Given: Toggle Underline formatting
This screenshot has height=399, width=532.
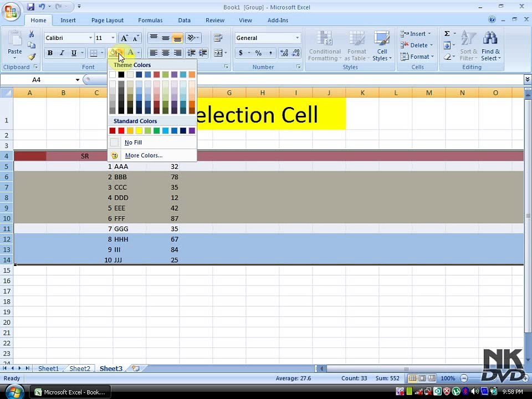Looking at the screenshot, I should pyautogui.click(x=74, y=53).
